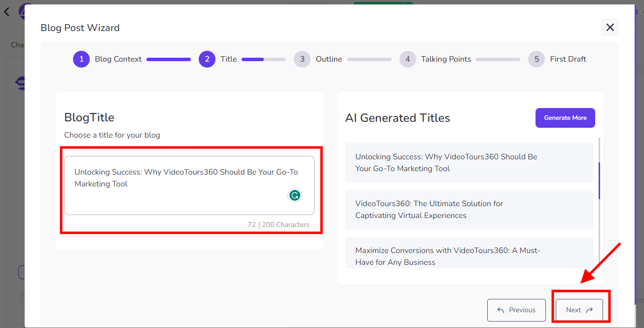Go back using the top-left arrow
Viewport: 644px width, 328px height.
[x=6, y=11]
